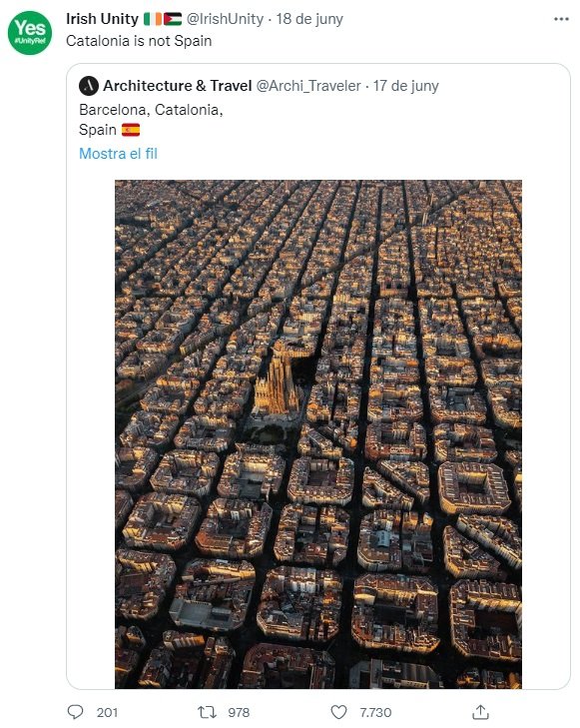Click the green Yes #UnityRef profile avatar
The width and height of the screenshot is (580, 728).
[30, 33]
